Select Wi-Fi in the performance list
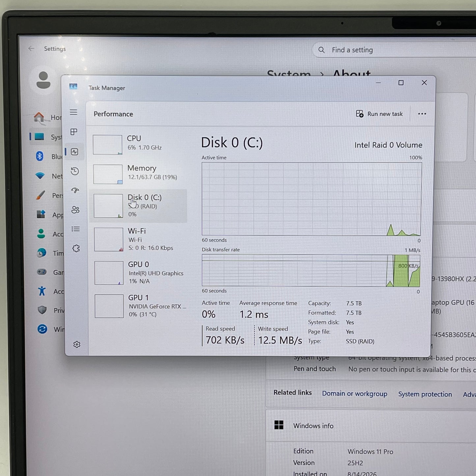The width and height of the screenshot is (476, 476). [x=139, y=239]
